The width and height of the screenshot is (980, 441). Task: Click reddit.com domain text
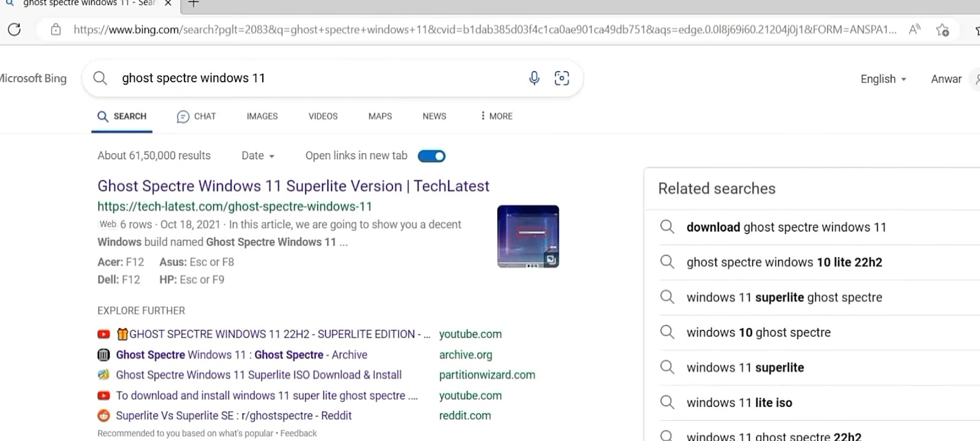pos(465,415)
